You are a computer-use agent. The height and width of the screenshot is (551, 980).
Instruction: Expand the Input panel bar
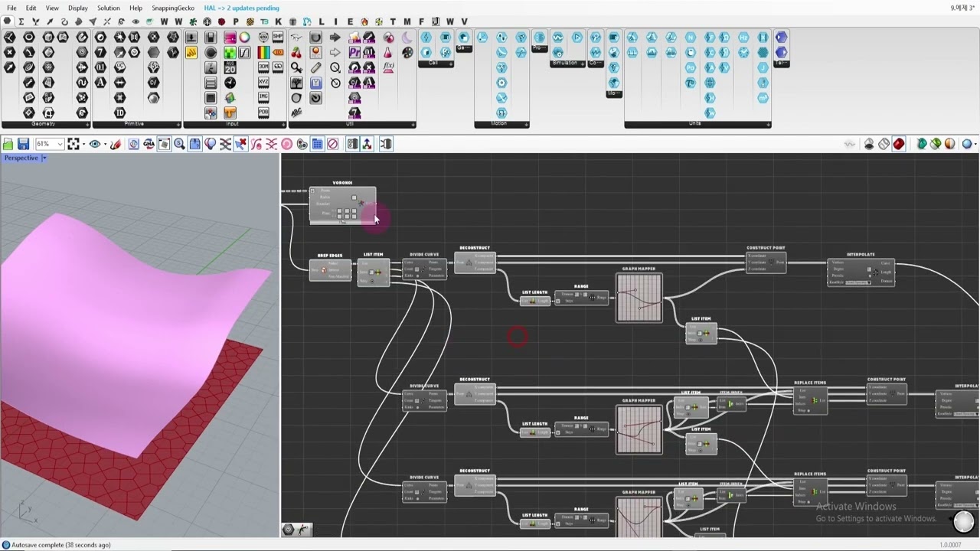[x=235, y=124]
